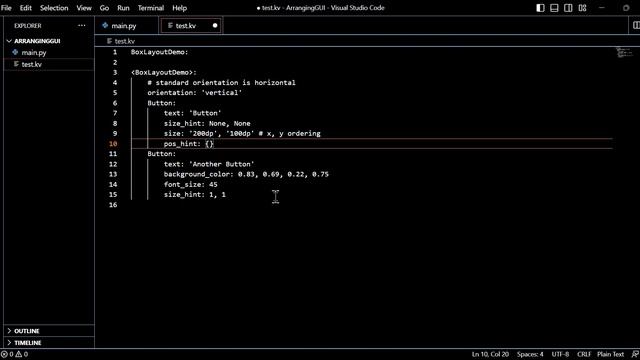Expand the TIMELINE section
This screenshot has width=640, height=360.
tap(27, 343)
